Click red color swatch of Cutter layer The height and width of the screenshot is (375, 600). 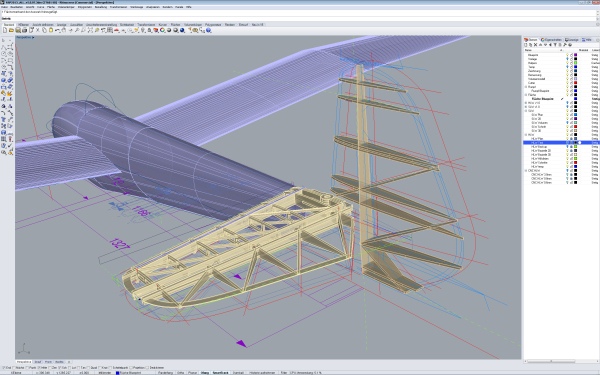tap(576, 83)
